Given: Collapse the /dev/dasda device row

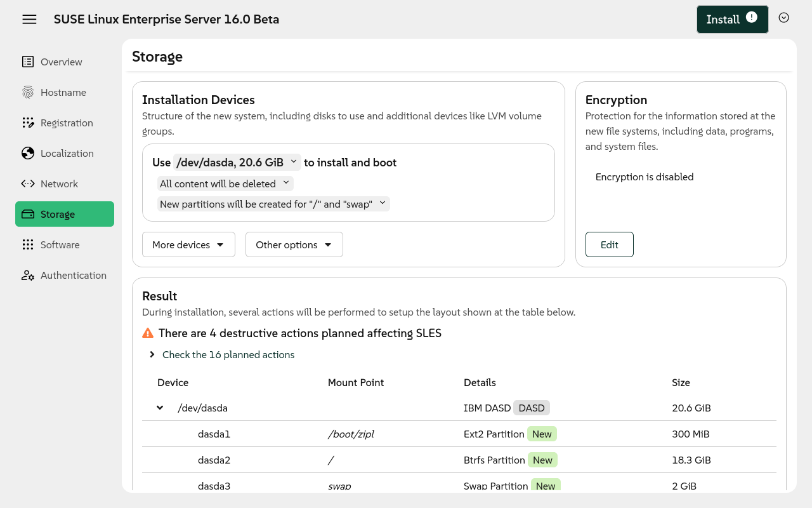Looking at the screenshot, I should click(x=160, y=408).
